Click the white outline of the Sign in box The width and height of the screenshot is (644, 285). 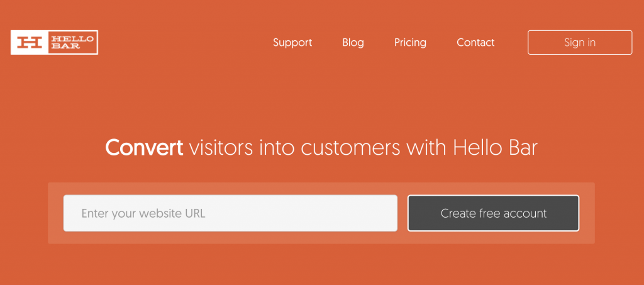point(579,31)
